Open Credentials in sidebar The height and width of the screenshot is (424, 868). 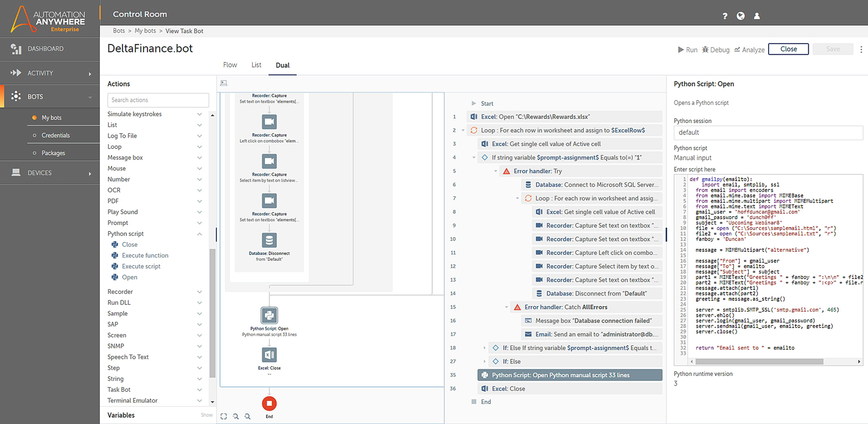point(56,135)
